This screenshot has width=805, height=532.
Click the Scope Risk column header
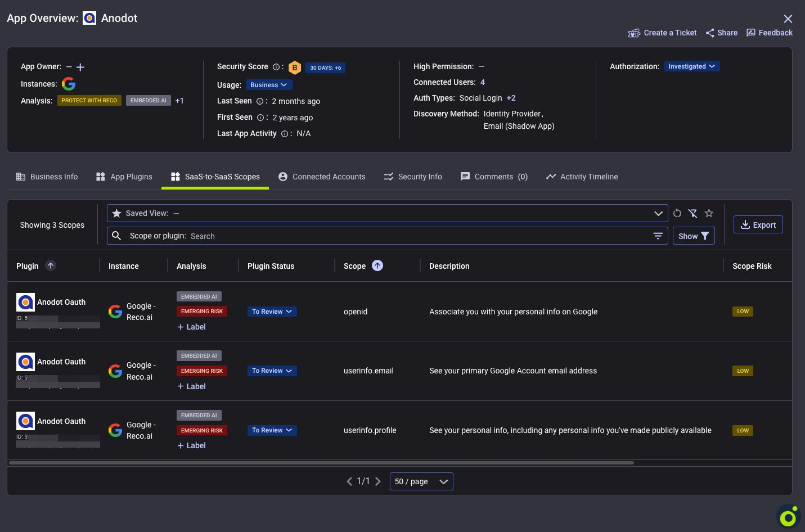[752, 266]
